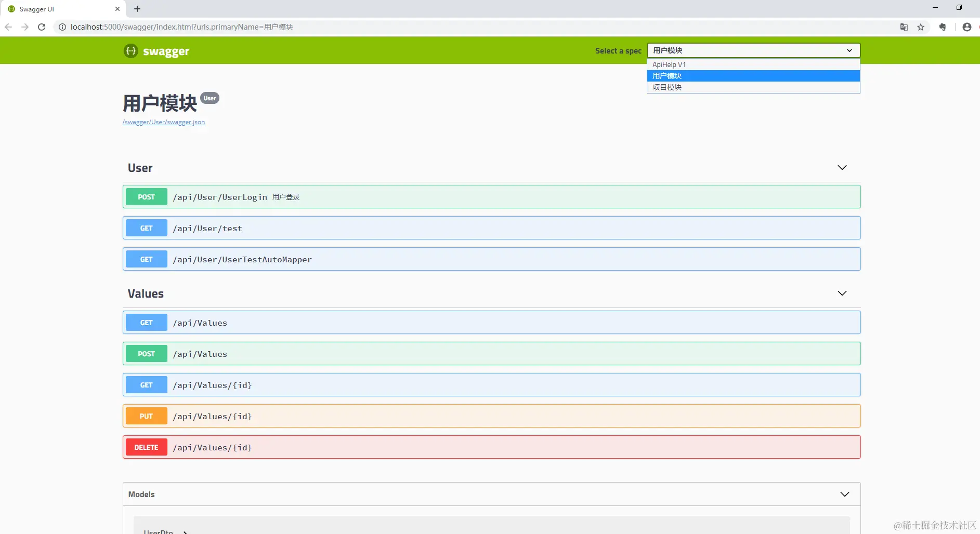Open the translate page icon
The height and width of the screenshot is (534, 980).
click(904, 27)
